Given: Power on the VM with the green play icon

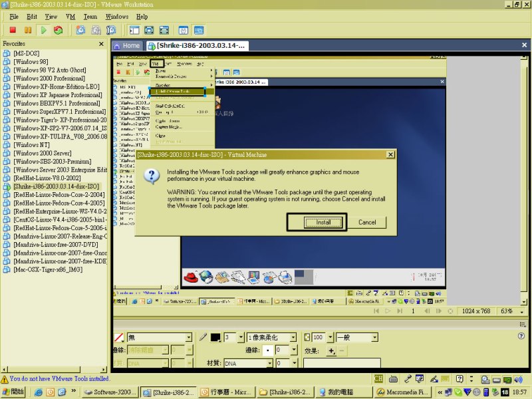Looking at the screenshot, I should pyautogui.click(x=43, y=30).
